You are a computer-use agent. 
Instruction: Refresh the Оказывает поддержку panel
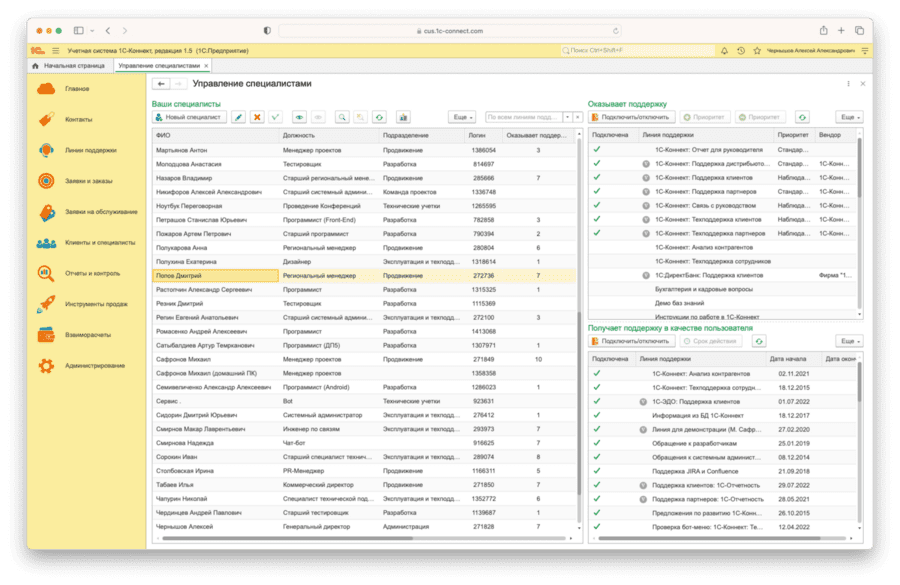(802, 117)
